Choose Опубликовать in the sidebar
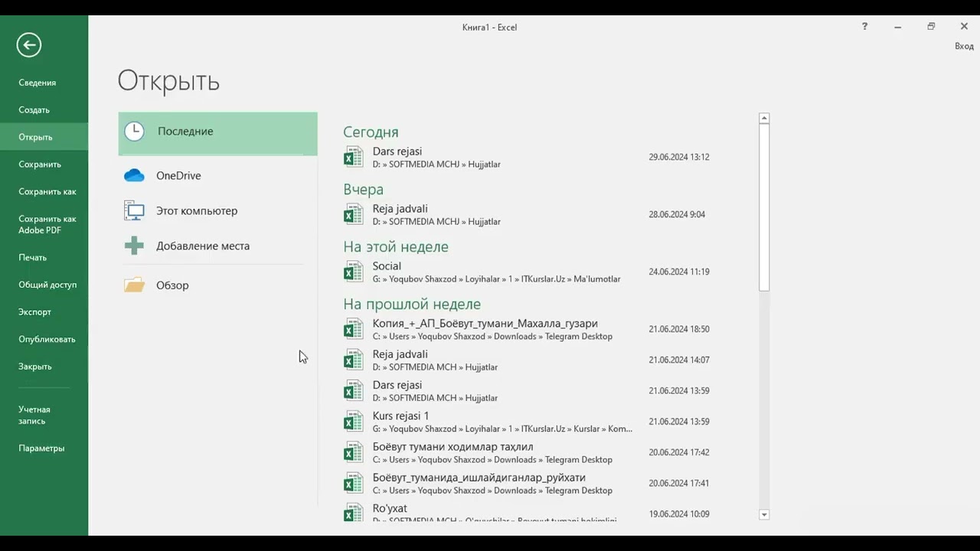The height and width of the screenshot is (551, 980). pyautogui.click(x=47, y=340)
